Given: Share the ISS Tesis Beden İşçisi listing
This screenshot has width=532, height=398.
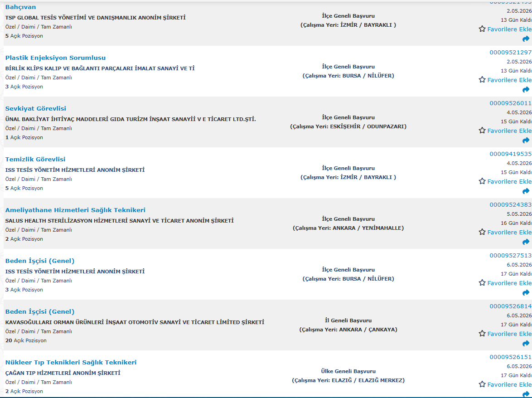Looking at the screenshot, I should pyautogui.click(x=526, y=293).
